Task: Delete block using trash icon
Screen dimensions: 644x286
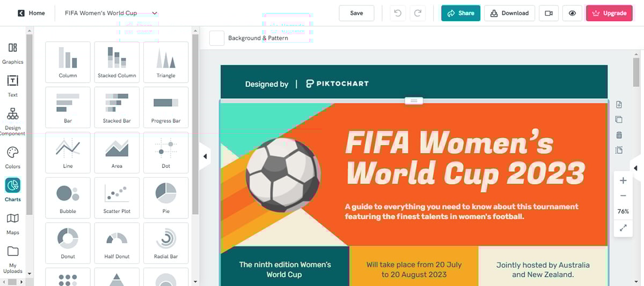Action: click(x=619, y=135)
